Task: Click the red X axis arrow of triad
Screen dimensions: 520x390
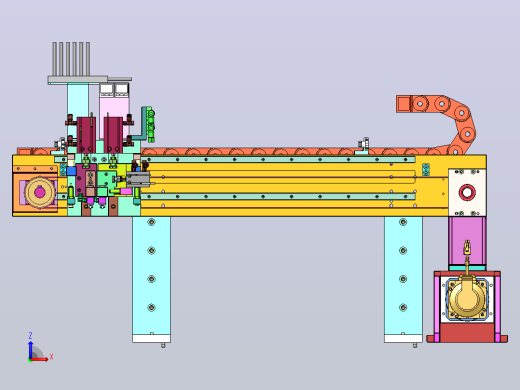Action: coord(40,359)
